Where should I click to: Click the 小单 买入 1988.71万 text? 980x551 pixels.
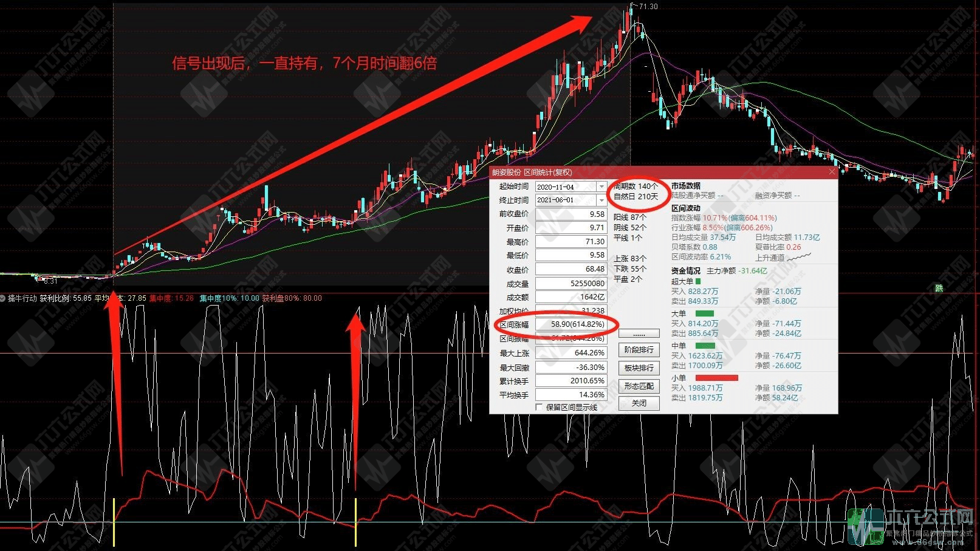(697, 388)
